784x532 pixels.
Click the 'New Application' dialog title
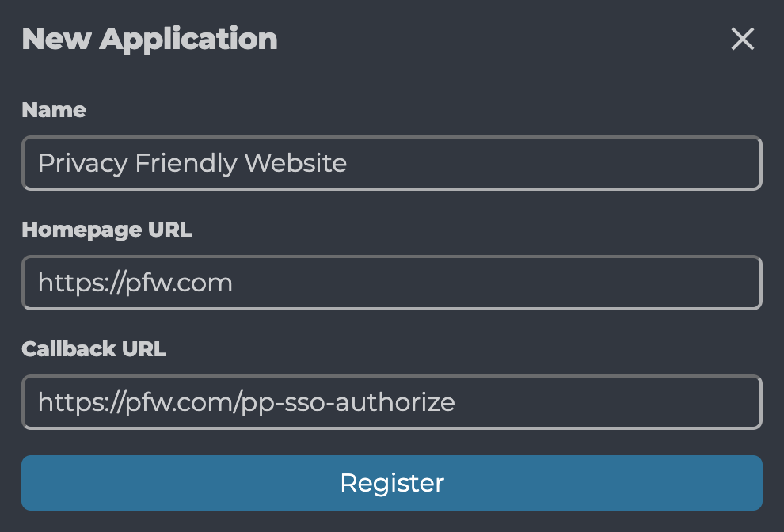click(150, 38)
